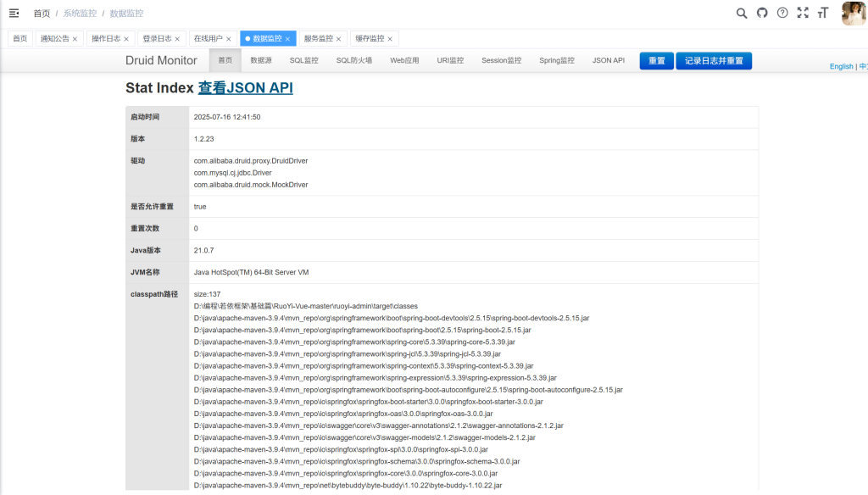Collapse the sidebar with hamburger icon
The image size is (868, 495).
coord(14,13)
